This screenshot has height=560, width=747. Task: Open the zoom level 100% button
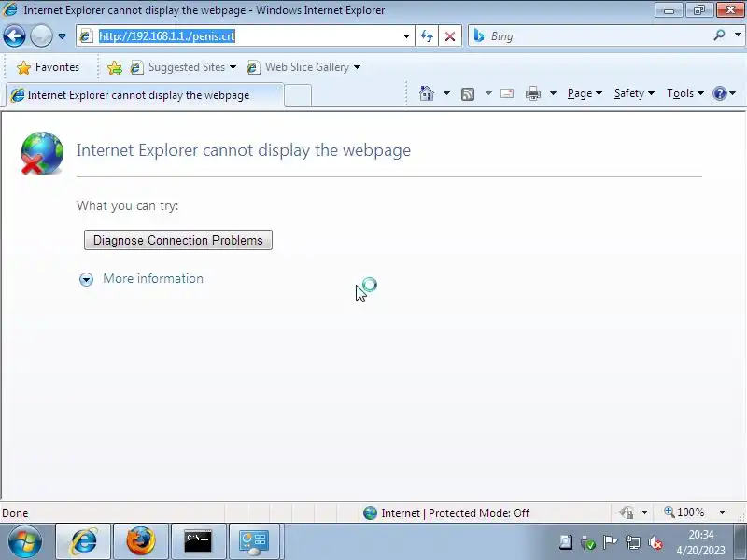[684, 512]
